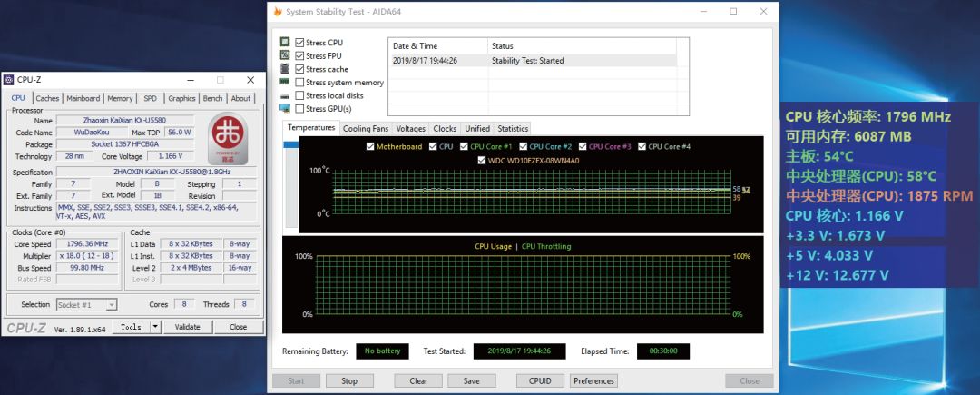980x395 pixels.
Task: Click the cache chip icon beside Stress cache
Action: click(x=285, y=69)
